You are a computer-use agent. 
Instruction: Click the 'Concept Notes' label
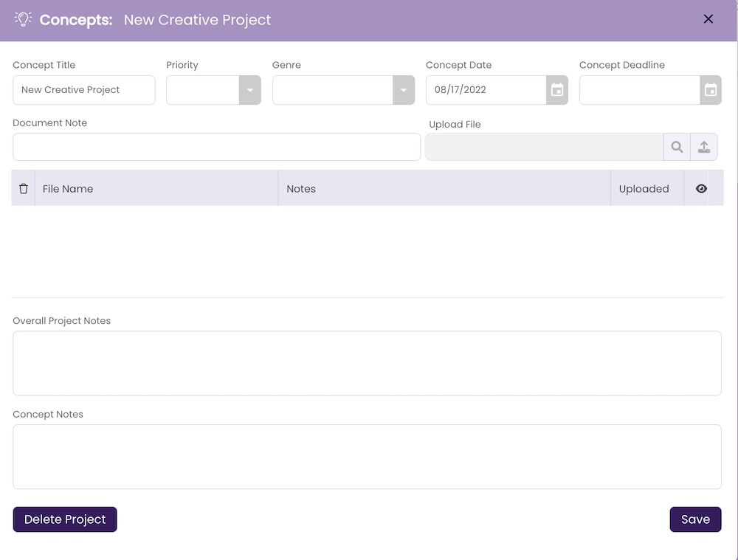point(48,414)
